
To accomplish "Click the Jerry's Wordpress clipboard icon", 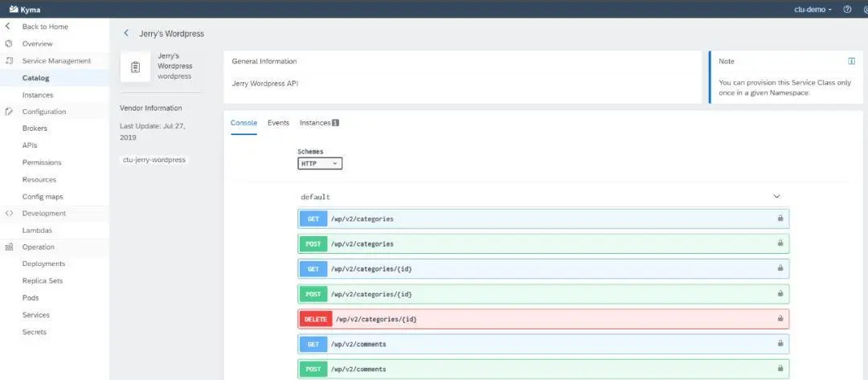I will click(135, 67).
